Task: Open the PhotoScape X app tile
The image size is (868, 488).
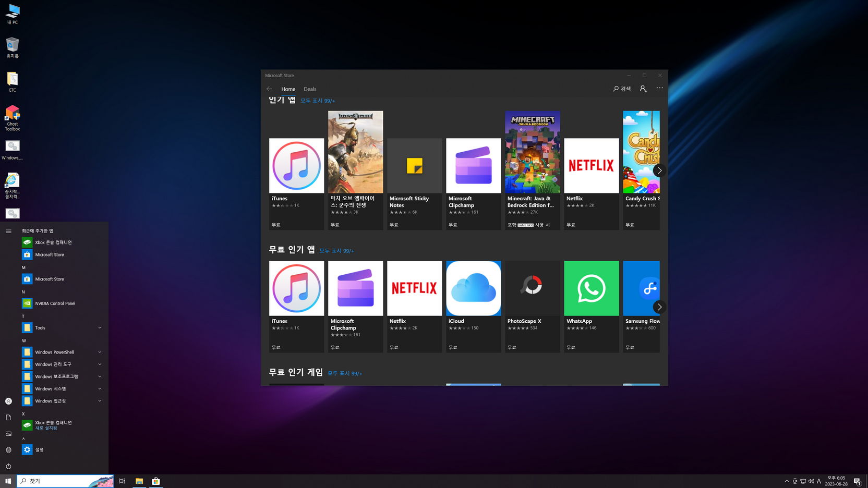Action: click(532, 307)
